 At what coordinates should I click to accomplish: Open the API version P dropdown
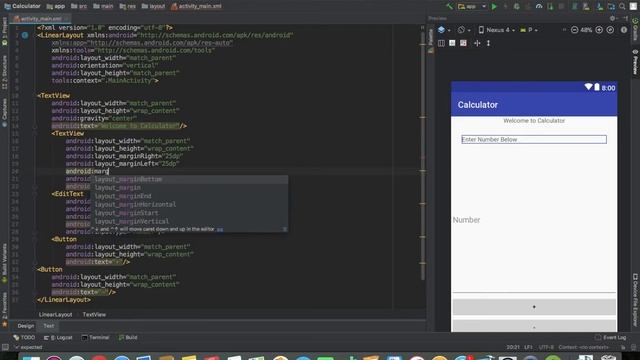pyautogui.click(x=529, y=30)
